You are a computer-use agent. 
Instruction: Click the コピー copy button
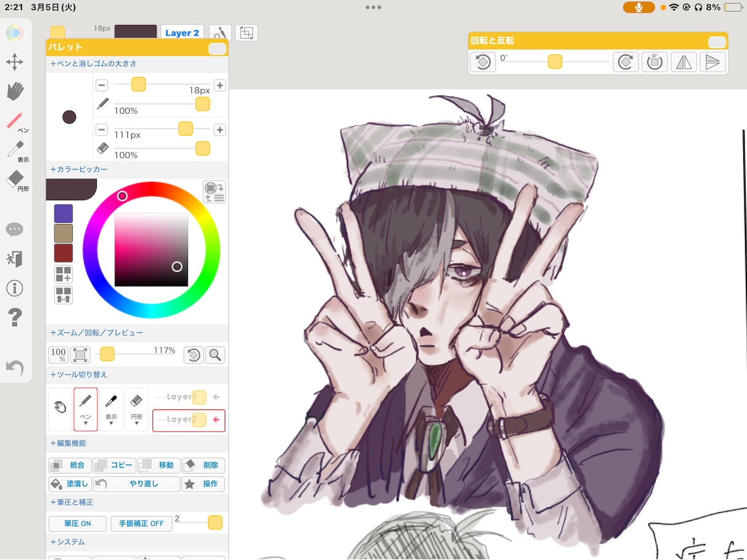click(114, 466)
